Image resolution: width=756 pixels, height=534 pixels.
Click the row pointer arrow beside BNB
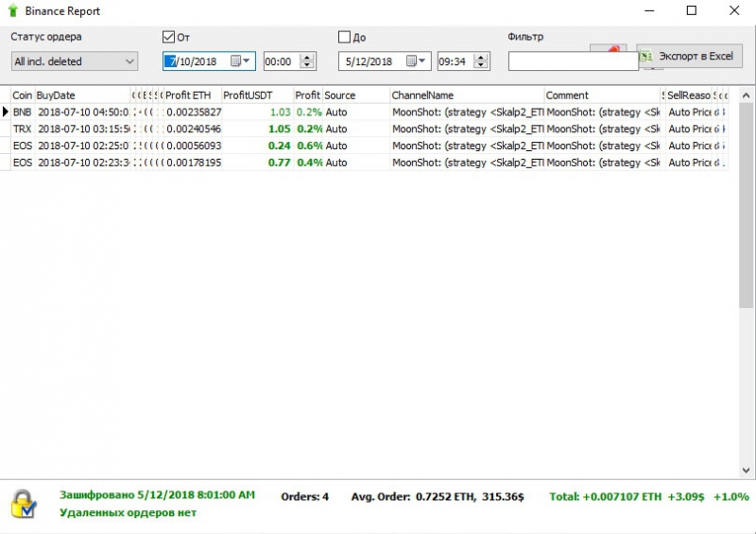pyautogui.click(x=6, y=112)
